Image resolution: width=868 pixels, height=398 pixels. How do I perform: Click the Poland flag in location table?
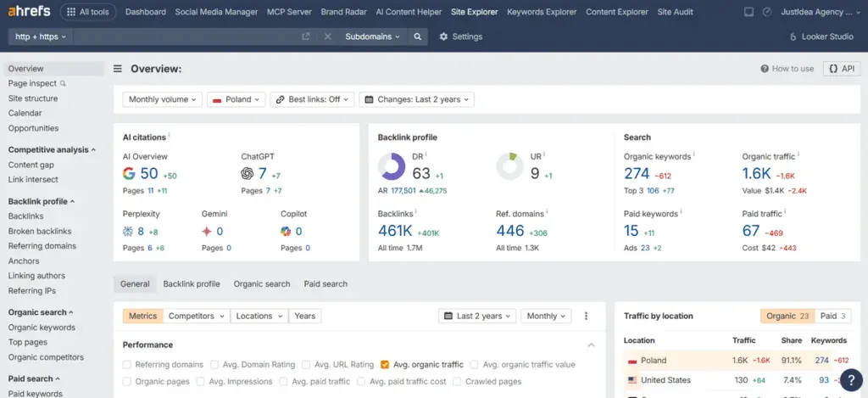coord(632,361)
